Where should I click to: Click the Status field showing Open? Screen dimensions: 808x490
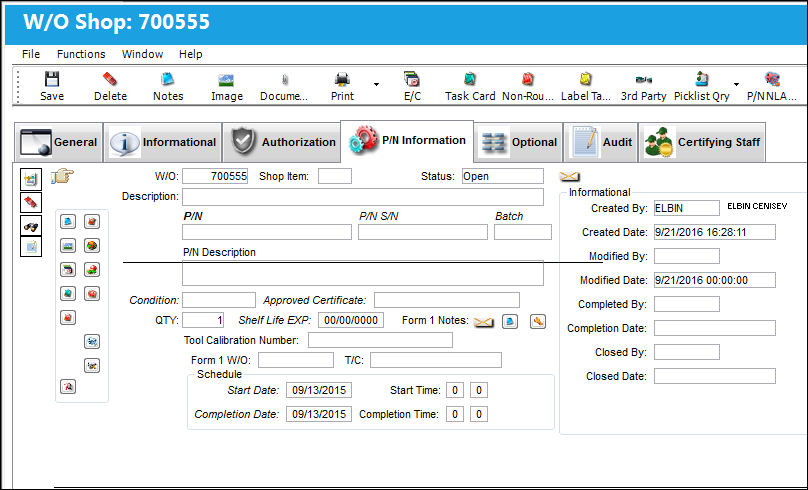[x=502, y=176]
